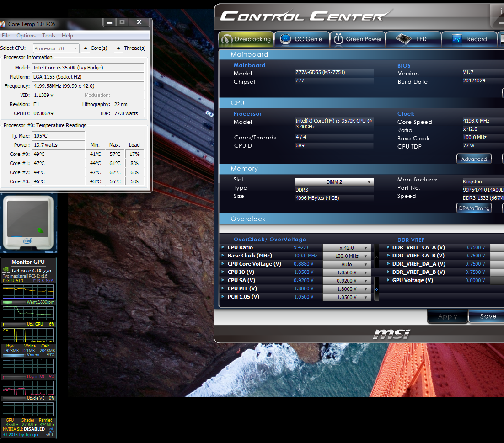
Task: Open the Select CPU Processor #0 dropdown
Action: click(x=56, y=48)
